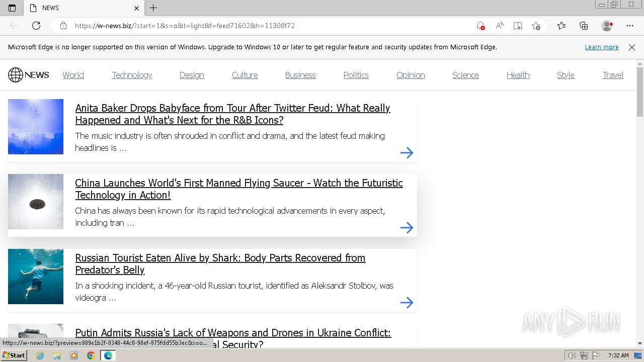Click the volume speaker tray icon
The image size is (644, 362).
572,355
